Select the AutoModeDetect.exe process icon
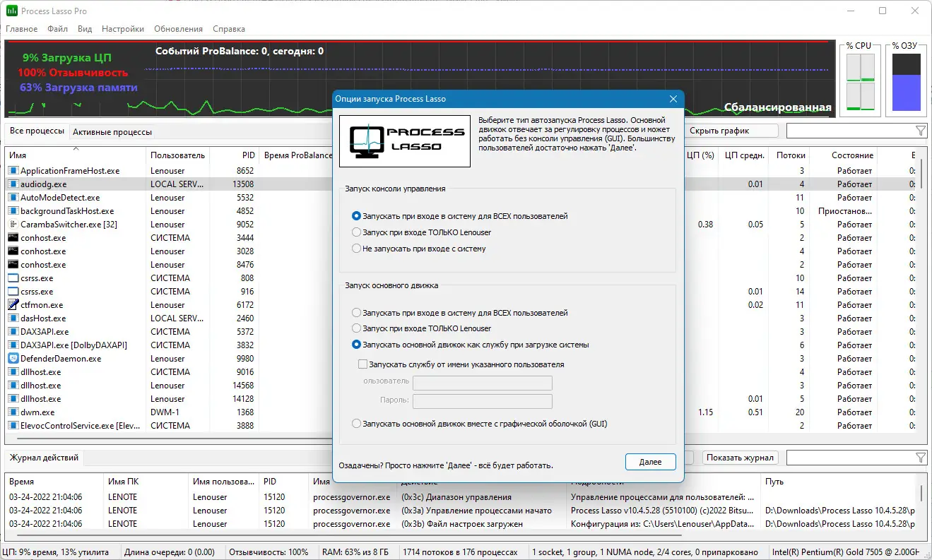 (13, 198)
